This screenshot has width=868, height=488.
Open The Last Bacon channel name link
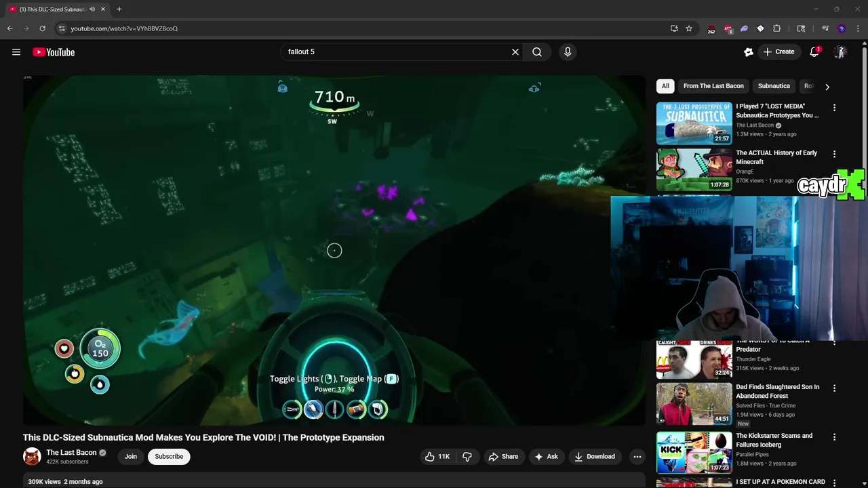(71, 453)
